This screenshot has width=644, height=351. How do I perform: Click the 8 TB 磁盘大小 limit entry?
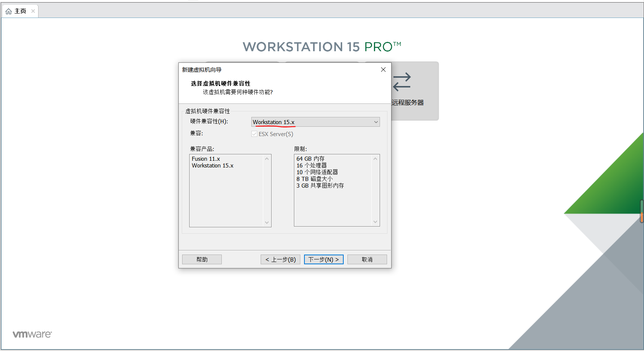pos(315,179)
